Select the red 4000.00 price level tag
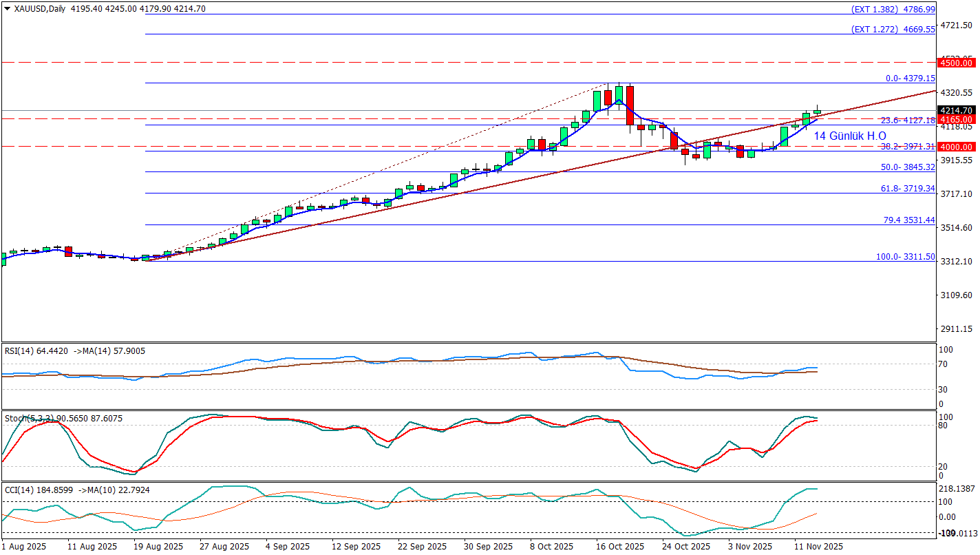Screen dimensions: 980x555 coord(957,147)
